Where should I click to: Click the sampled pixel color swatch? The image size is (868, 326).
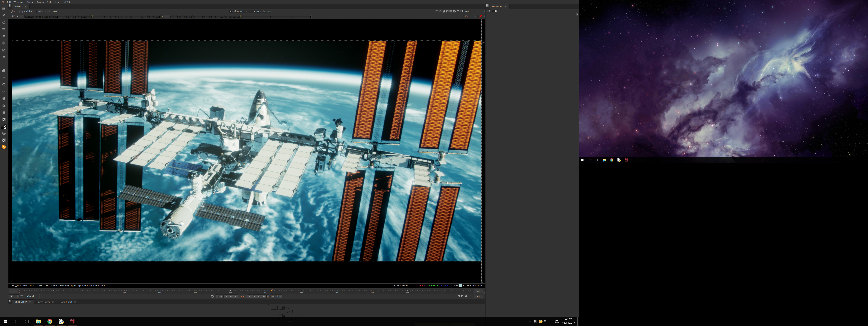(460, 286)
